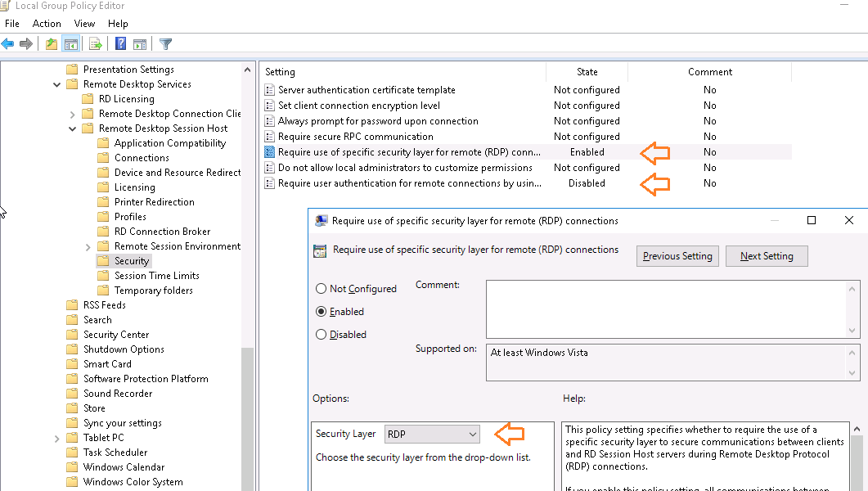
Task: Click the blue Back arrow in toolbar
Action: pos(8,43)
